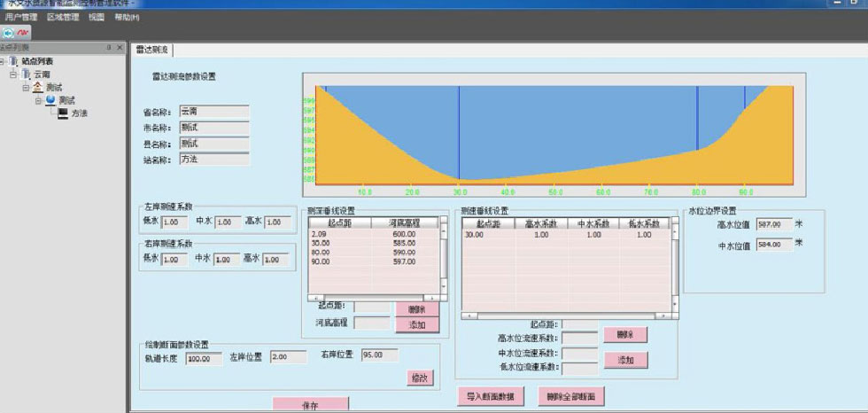Click the 轨道长度 field showing 100.00

pyautogui.click(x=204, y=359)
